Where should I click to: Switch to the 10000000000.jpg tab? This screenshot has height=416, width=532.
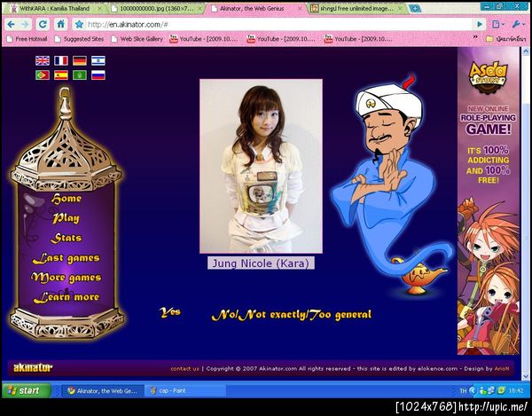point(157,9)
